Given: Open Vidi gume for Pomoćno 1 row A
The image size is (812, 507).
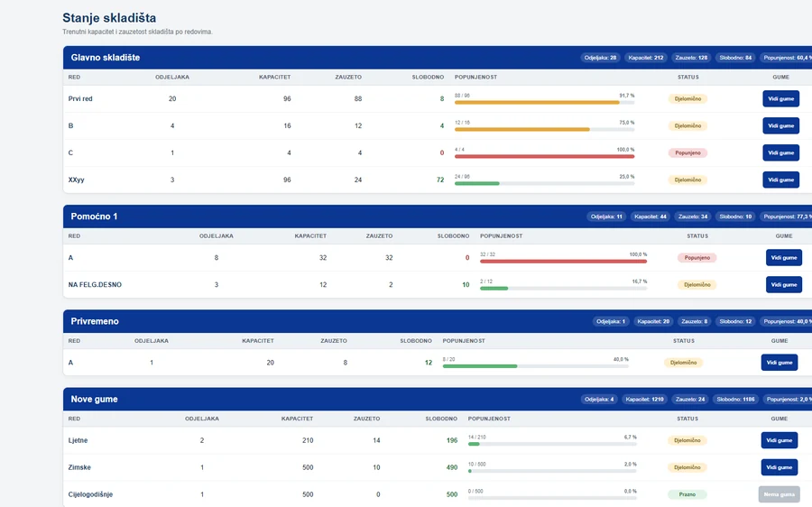Looking at the screenshot, I should 783,257.
